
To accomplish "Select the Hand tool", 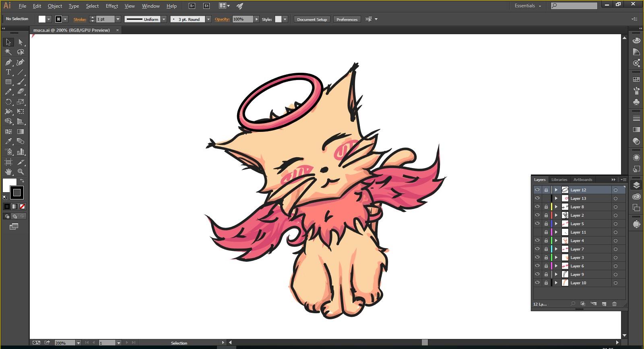I will point(8,172).
